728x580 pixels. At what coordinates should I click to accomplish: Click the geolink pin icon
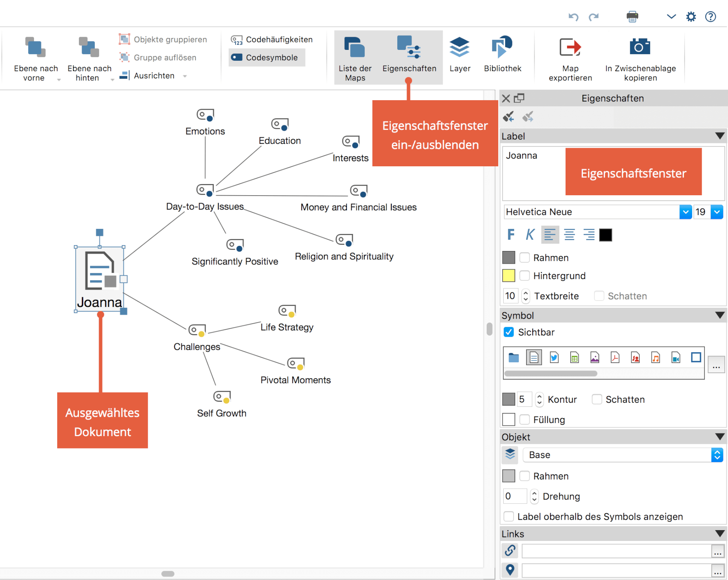(x=510, y=570)
